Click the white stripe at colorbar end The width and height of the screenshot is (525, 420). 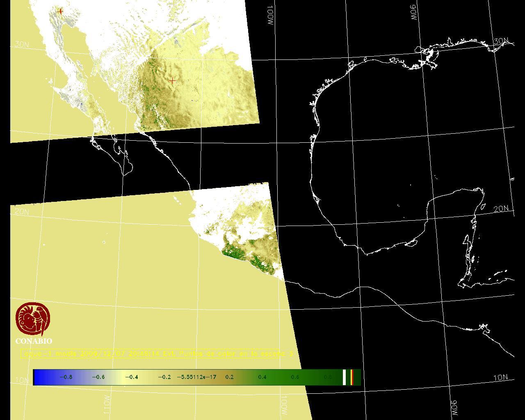click(x=344, y=377)
